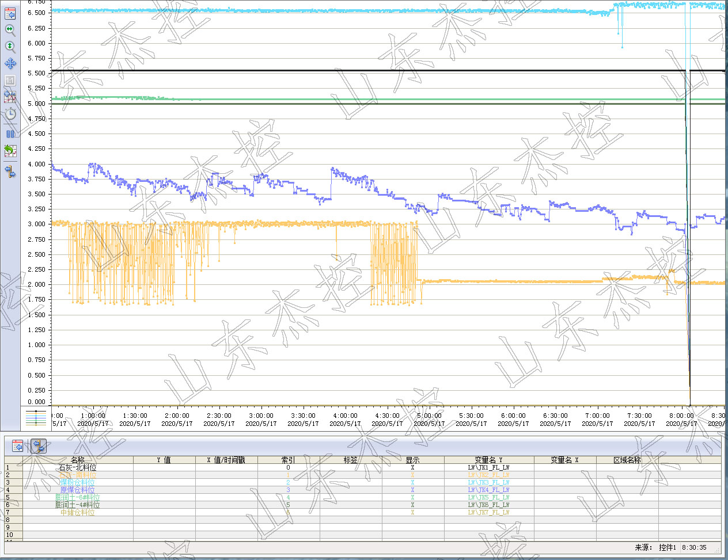Toggle display X for LW\JK1_FL_LW row

click(413, 467)
